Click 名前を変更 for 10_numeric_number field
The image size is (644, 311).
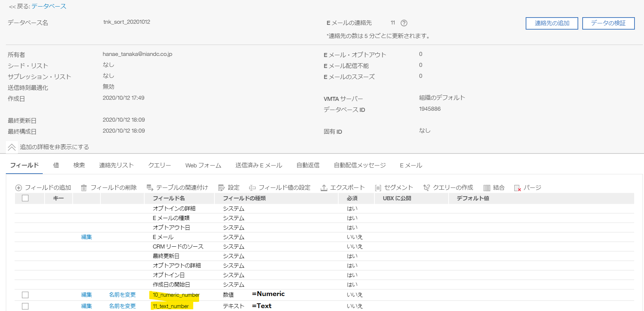point(122,295)
